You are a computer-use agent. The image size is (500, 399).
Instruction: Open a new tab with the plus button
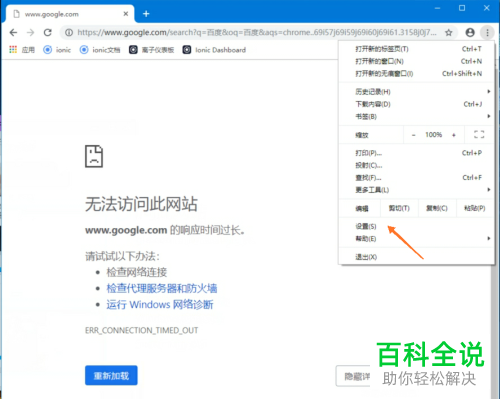click(146, 14)
